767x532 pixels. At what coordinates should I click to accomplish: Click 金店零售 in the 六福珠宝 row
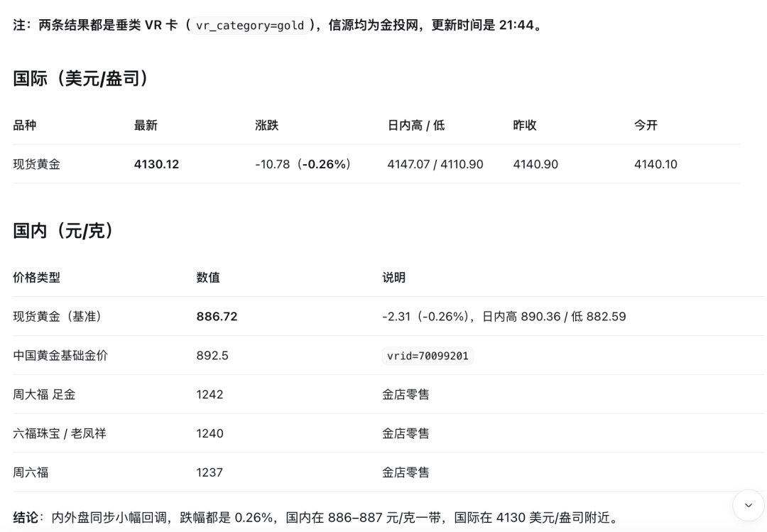point(406,434)
